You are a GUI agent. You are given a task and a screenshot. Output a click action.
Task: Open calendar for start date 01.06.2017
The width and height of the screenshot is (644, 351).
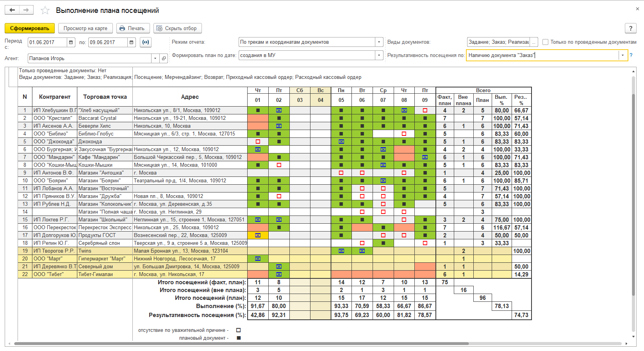click(x=71, y=42)
